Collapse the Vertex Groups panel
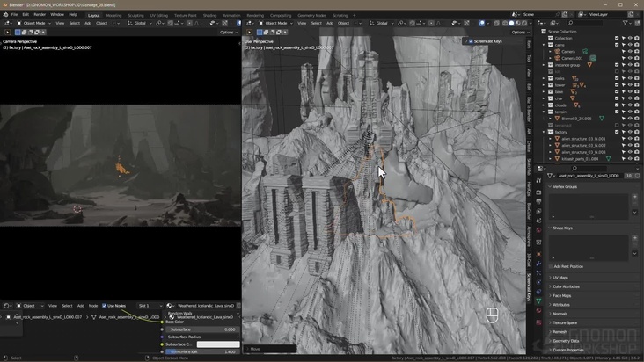The image size is (644, 362). pos(565,186)
